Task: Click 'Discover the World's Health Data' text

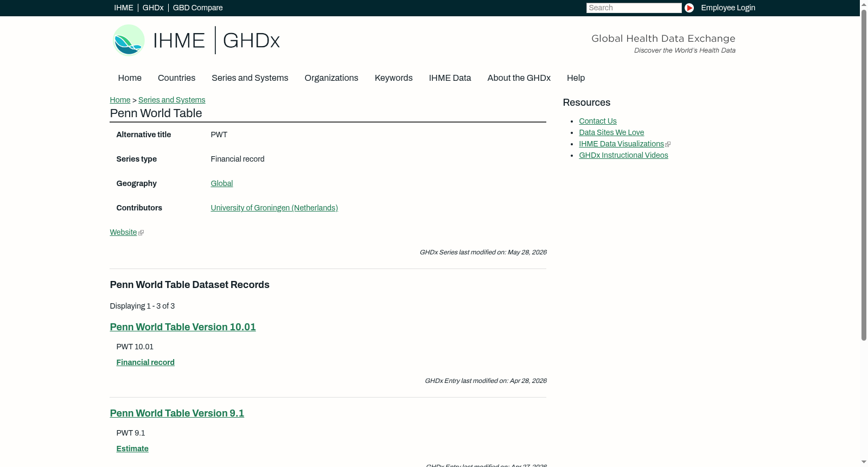Action: [685, 50]
